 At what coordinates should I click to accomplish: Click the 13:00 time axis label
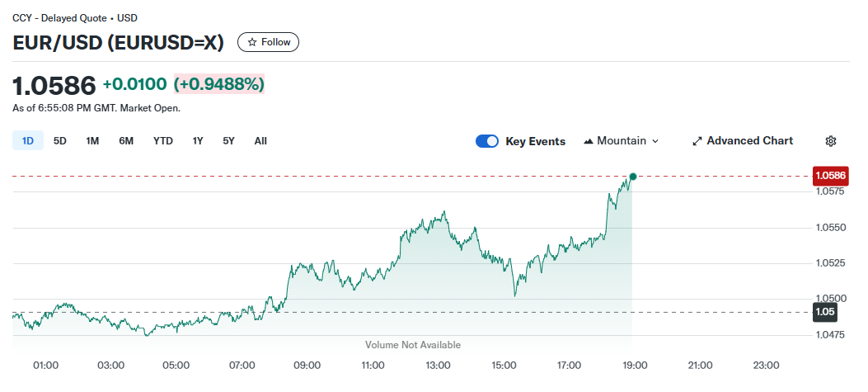(438, 365)
